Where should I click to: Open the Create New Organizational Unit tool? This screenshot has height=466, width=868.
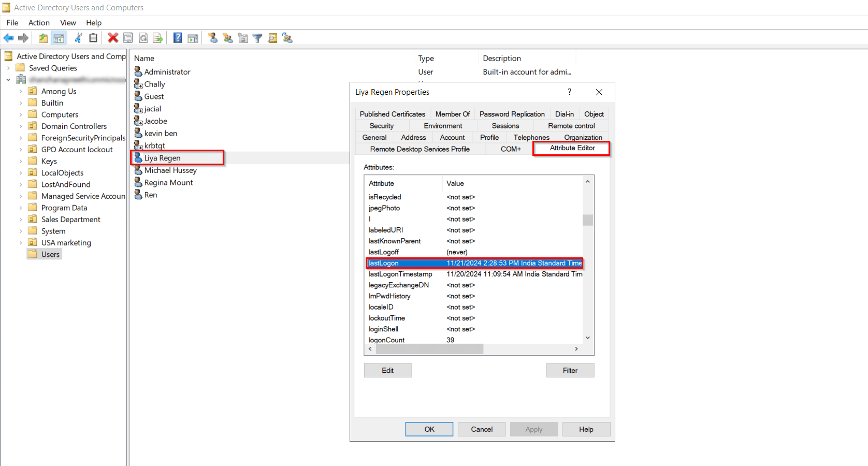(243, 37)
